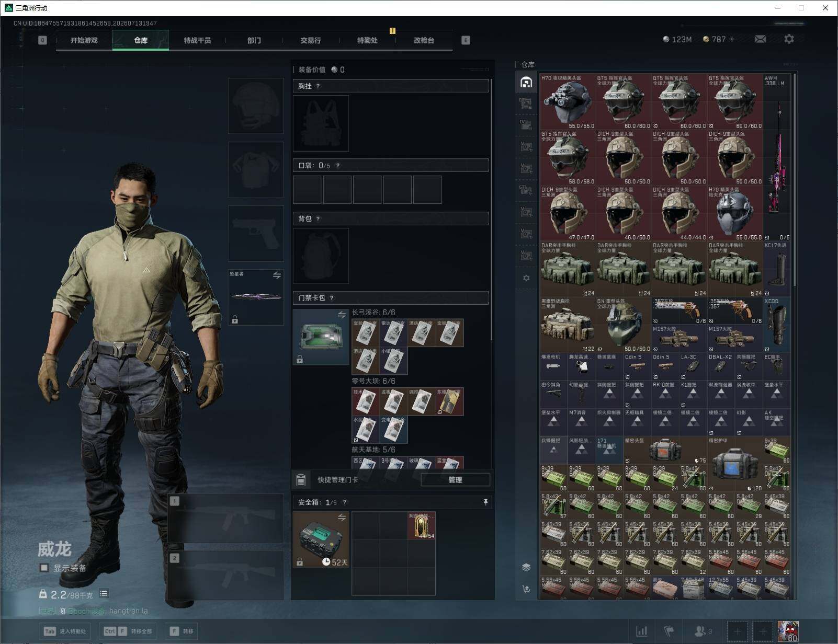Click the list icon next to weight
838x644 pixels.
(x=104, y=593)
